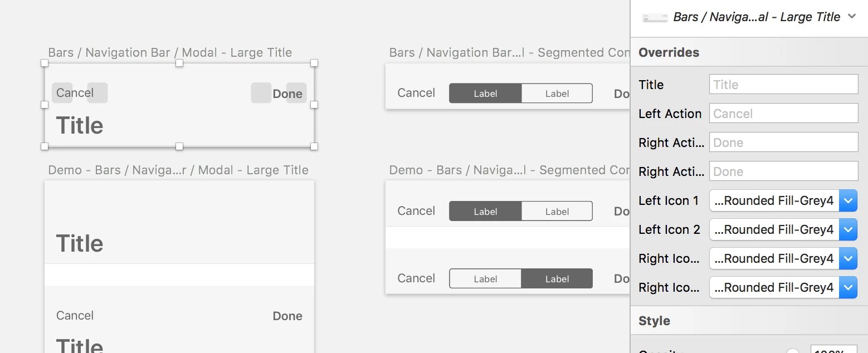This screenshot has width=868, height=353.
Task: Click the second left icon placeholder beside Cancel
Action: [97, 93]
